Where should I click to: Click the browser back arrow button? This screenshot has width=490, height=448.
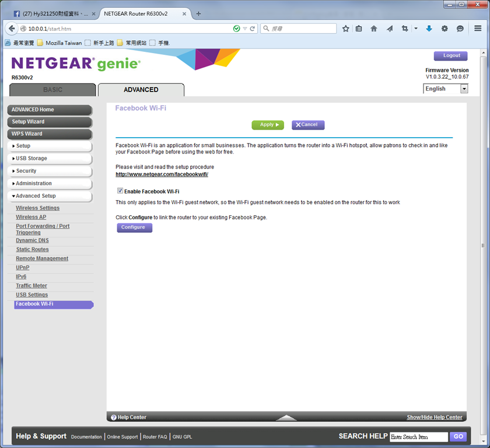[12, 29]
